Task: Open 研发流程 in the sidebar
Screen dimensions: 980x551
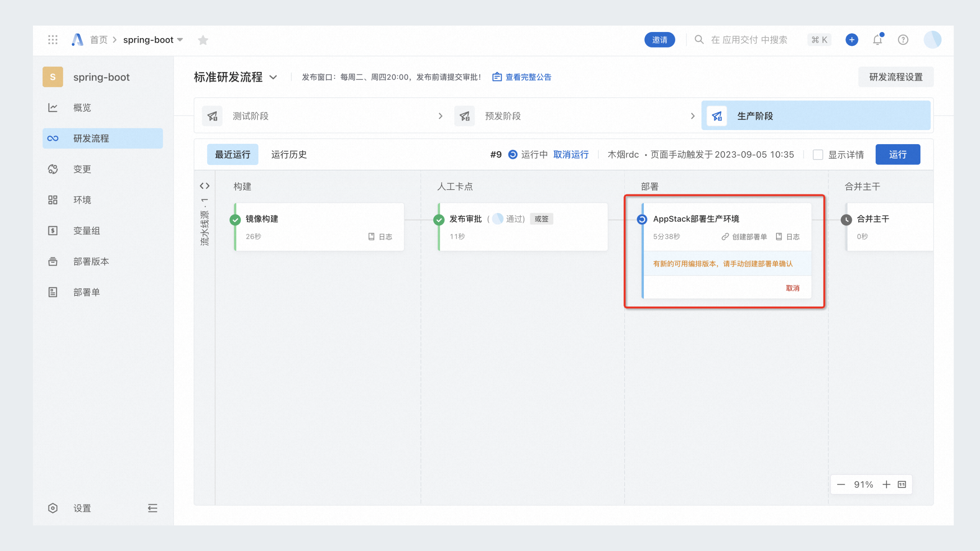Action: pos(103,138)
